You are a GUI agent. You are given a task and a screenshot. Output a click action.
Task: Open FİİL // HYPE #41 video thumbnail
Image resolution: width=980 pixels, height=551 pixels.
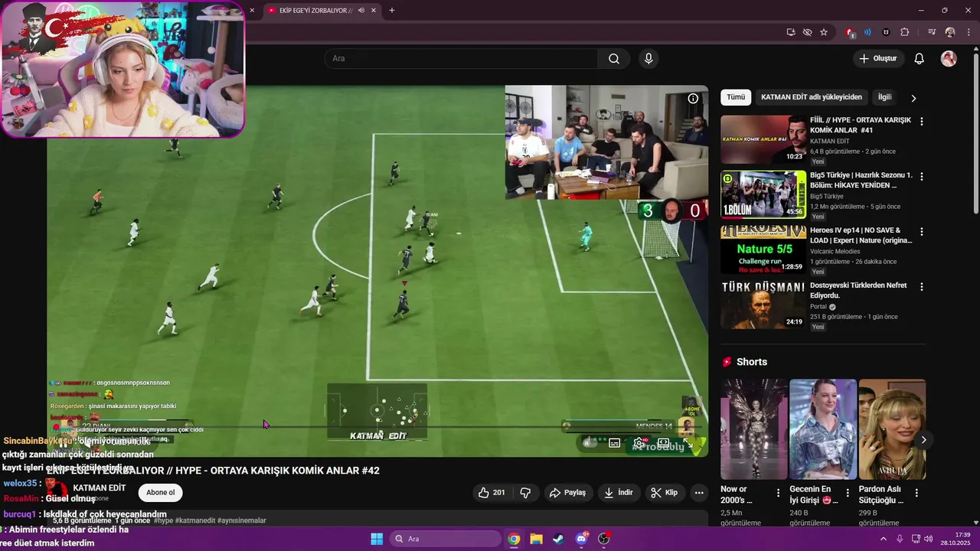coord(763,139)
